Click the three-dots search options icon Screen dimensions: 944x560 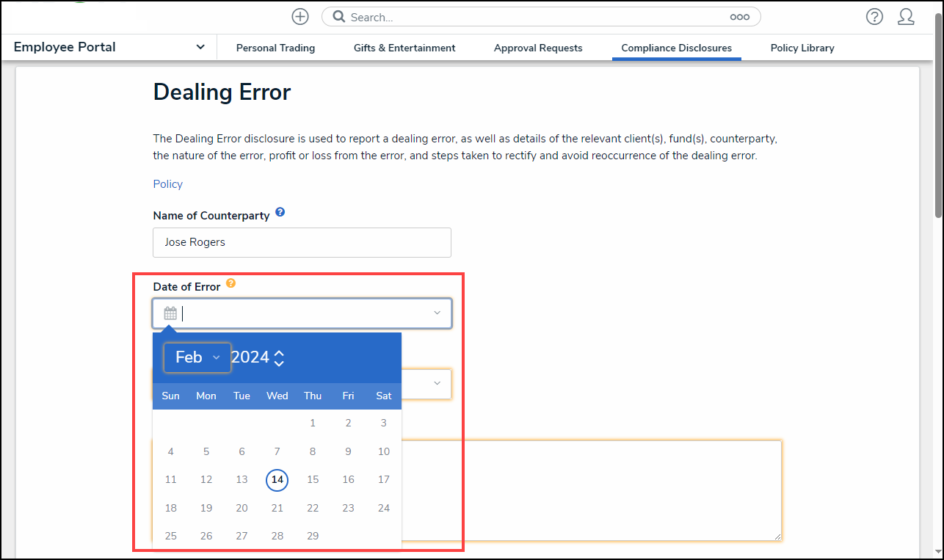tap(739, 17)
